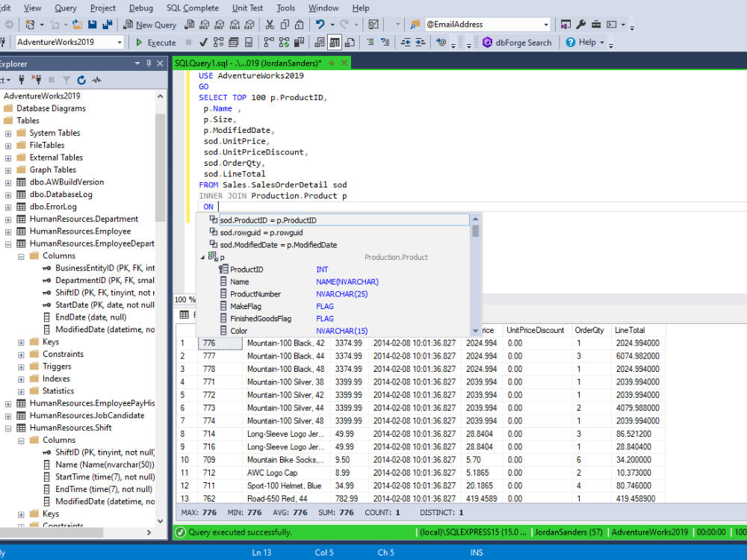747x560 pixels.
Task: Click the Activity Monitor icon in Object Explorer
Action: coord(96,80)
